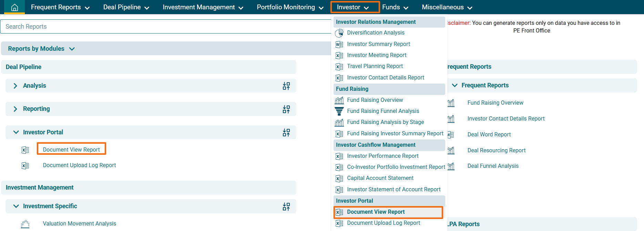Click the Diversification Analysis pie chart icon
The height and width of the screenshot is (231, 644).
[x=339, y=33]
